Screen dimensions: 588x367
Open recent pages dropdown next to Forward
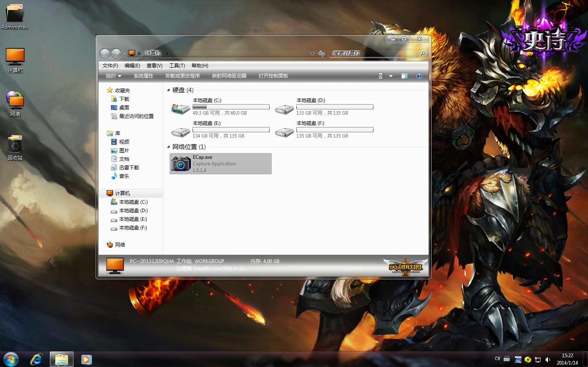pos(124,54)
